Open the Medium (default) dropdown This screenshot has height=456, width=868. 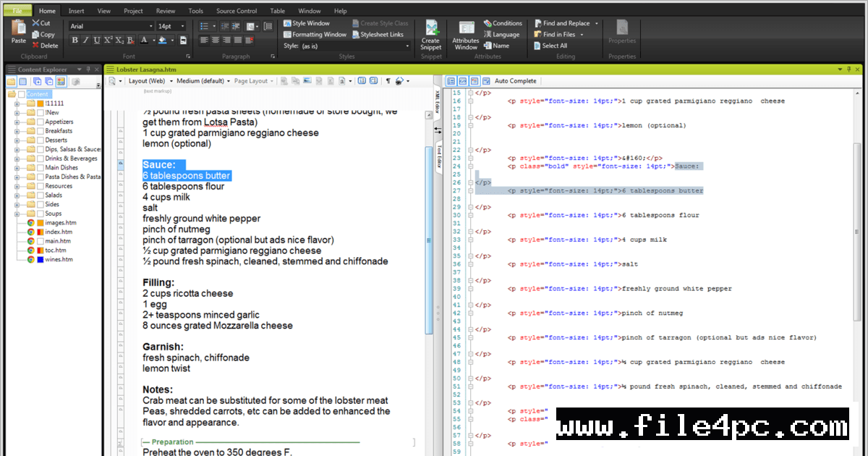(x=203, y=81)
